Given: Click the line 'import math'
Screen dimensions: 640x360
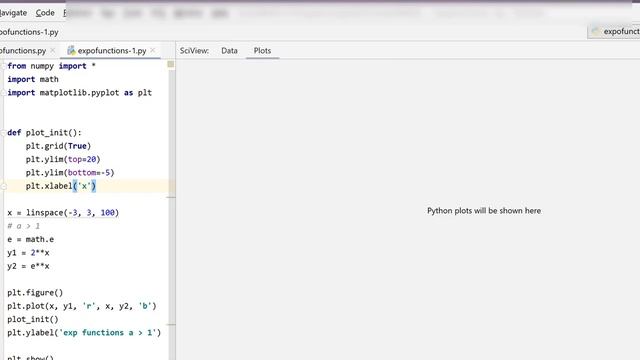Looking at the screenshot, I should 33,79.
